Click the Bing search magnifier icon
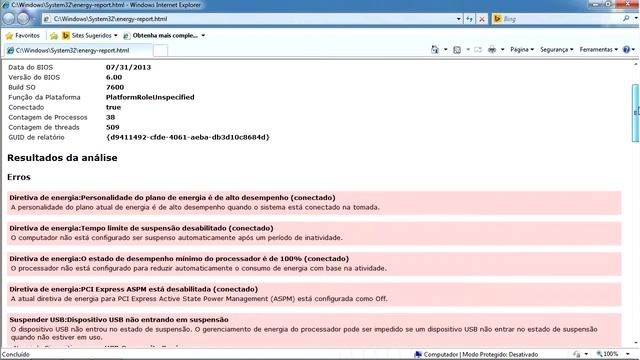Image resolution: width=640 pixels, height=360 pixels. click(626, 18)
